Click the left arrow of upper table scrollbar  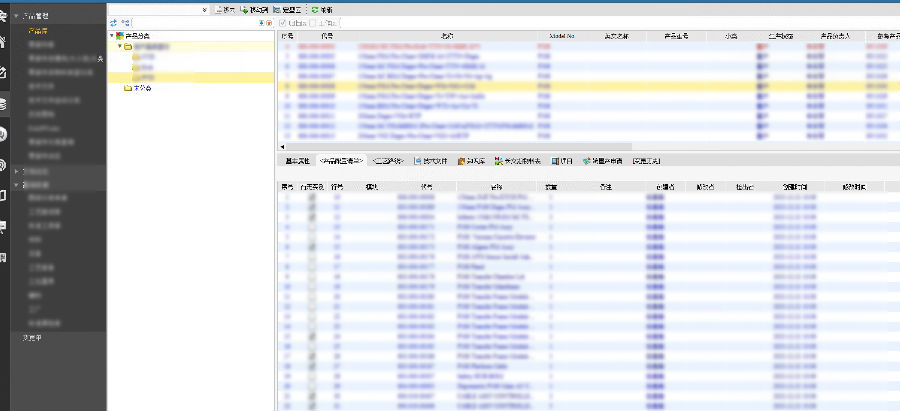tap(282, 147)
